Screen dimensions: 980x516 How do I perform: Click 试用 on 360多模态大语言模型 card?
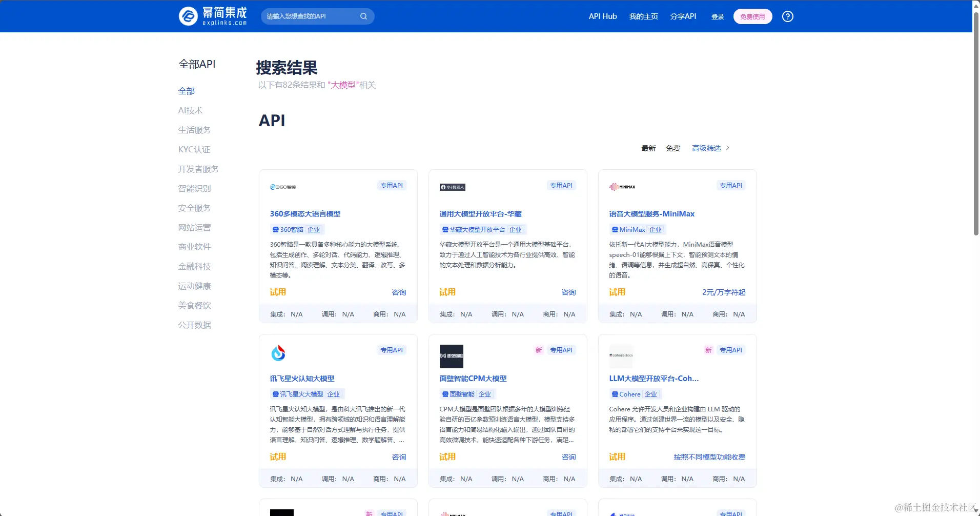coord(278,292)
